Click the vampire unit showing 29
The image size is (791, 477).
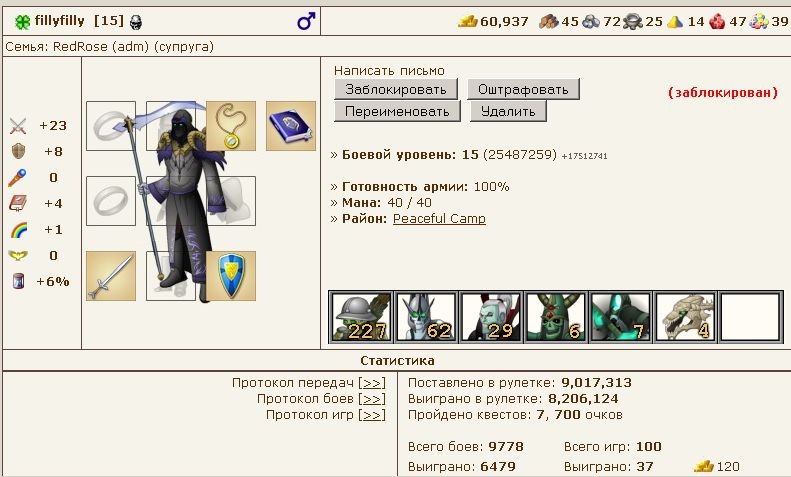[x=491, y=317]
